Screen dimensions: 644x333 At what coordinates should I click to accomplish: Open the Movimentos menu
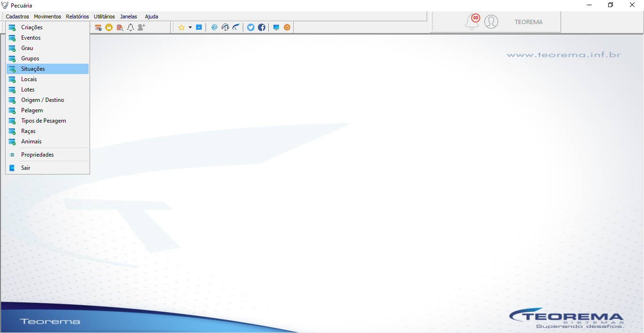click(48, 17)
